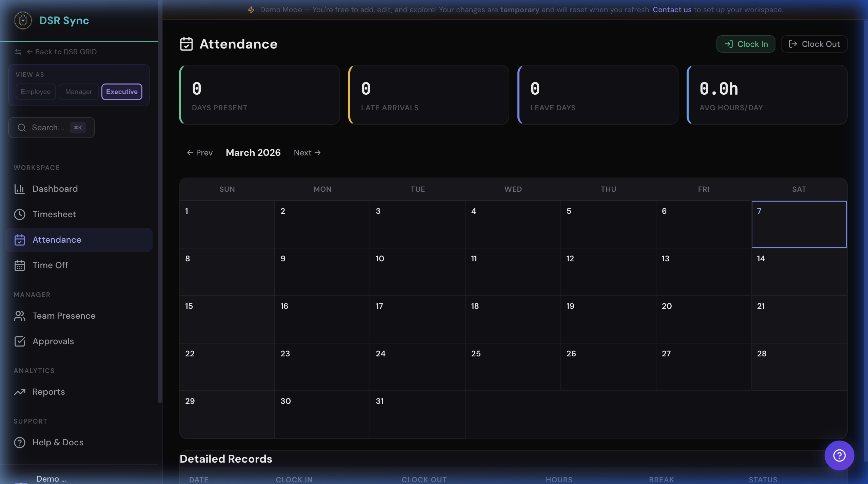Click the Reports trend icon
This screenshot has height=484, width=868.
click(x=20, y=392)
